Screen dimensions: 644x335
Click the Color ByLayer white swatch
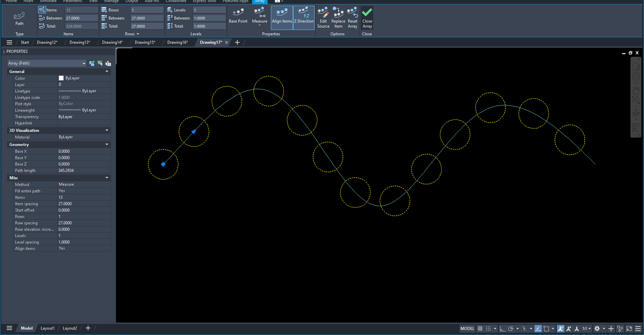pyautogui.click(x=61, y=78)
